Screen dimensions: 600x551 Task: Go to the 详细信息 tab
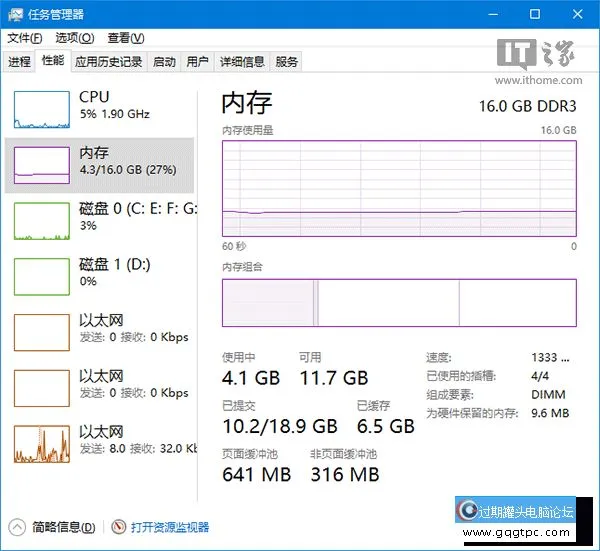[x=242, y=62]
